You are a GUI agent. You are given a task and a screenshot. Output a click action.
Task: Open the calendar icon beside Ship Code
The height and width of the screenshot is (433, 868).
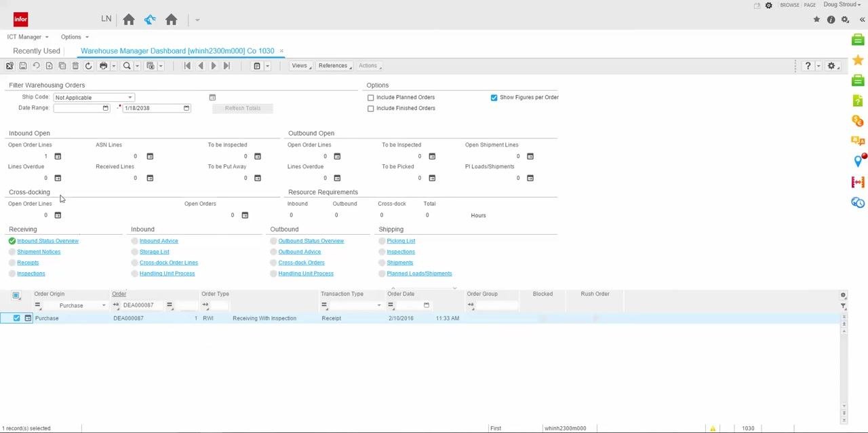click(212, 97)
